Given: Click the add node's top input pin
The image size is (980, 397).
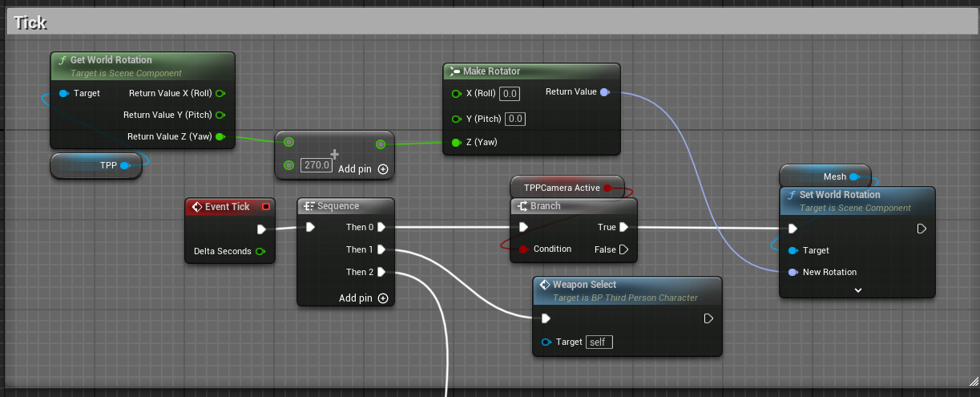Looking at the screenshot, I should pos(289,142).
